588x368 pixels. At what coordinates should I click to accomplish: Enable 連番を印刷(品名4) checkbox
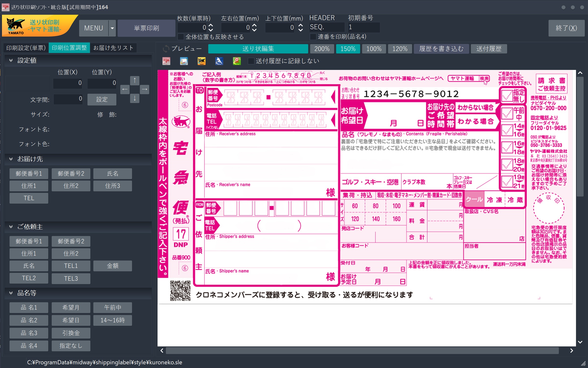click(x=313, y=37)
